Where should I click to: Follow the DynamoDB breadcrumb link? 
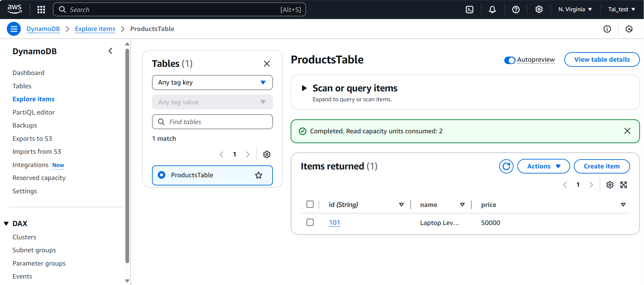point(43,29)
